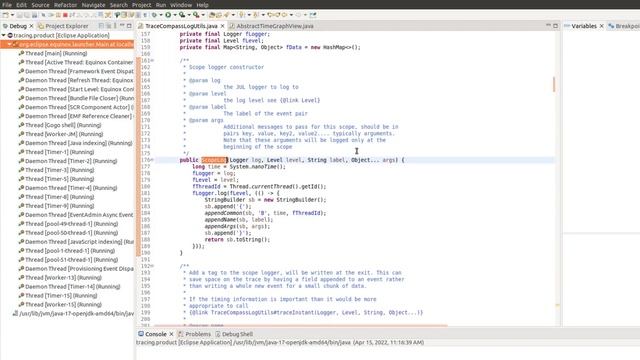640x360 pixels.
Task: Toggle Skip All Breakpoints in toolbar
Action: pos(43,15)
